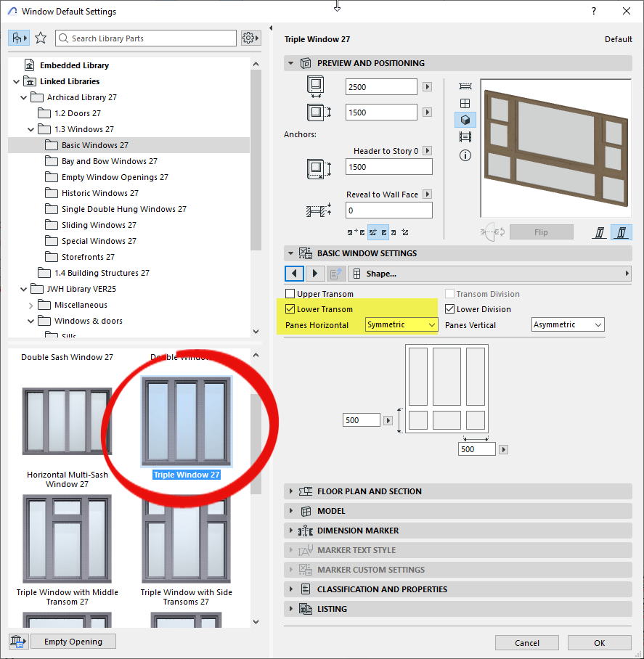644x659 pixels.
Task: Switch preview to floor plan view
Action: 465,86
